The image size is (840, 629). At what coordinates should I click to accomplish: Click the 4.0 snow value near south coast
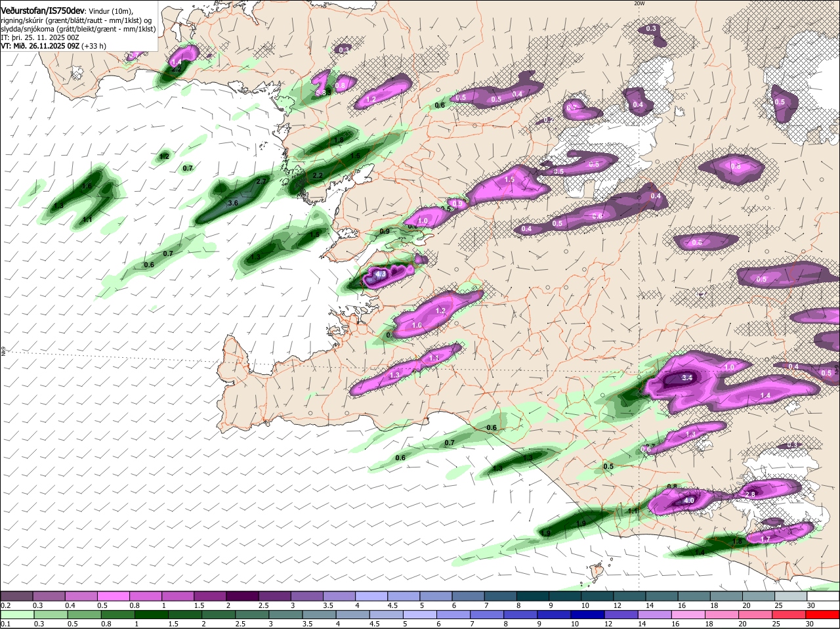(689, 500)
